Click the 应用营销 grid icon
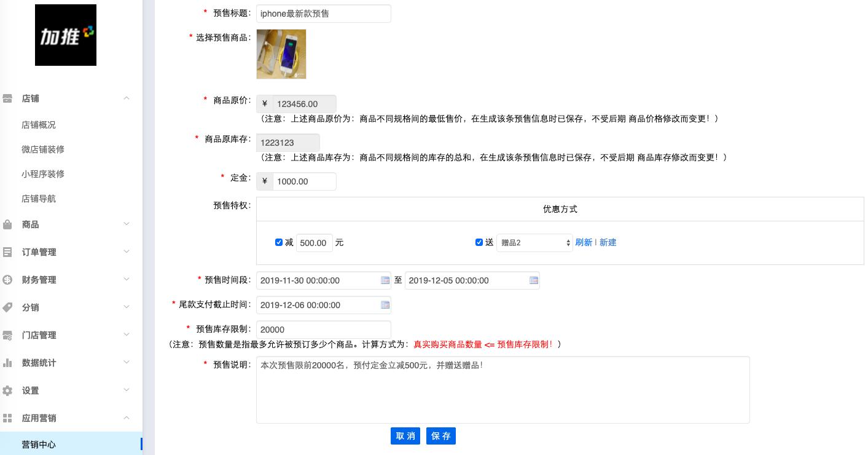The image size is (868, 455). (8, 418)
